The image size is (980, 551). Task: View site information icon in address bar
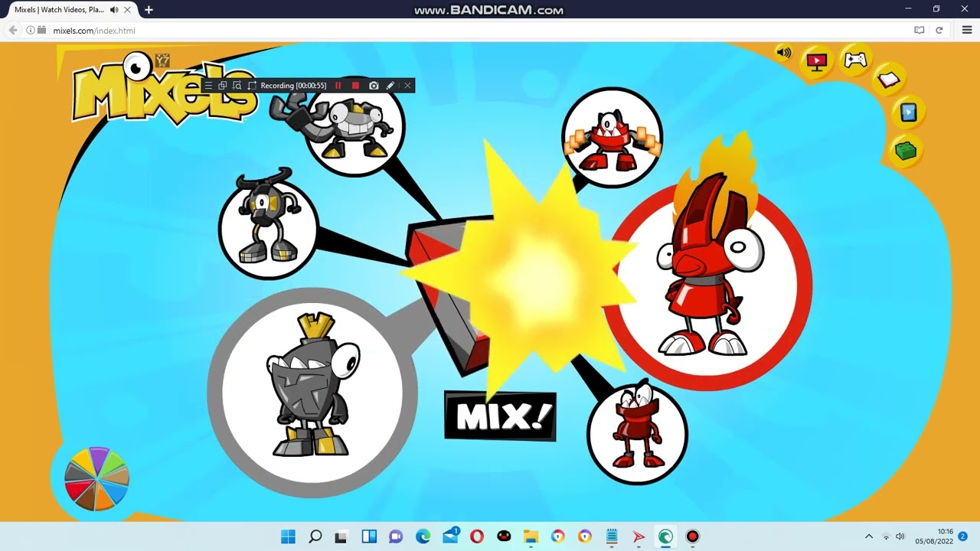[x=31, y=31]
